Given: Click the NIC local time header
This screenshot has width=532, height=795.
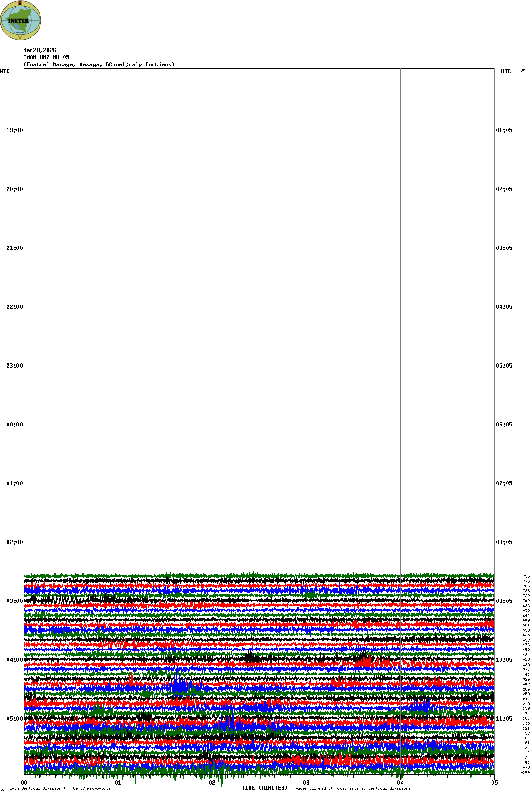Looking at the screenshot, I should click(x=5, y=72).
